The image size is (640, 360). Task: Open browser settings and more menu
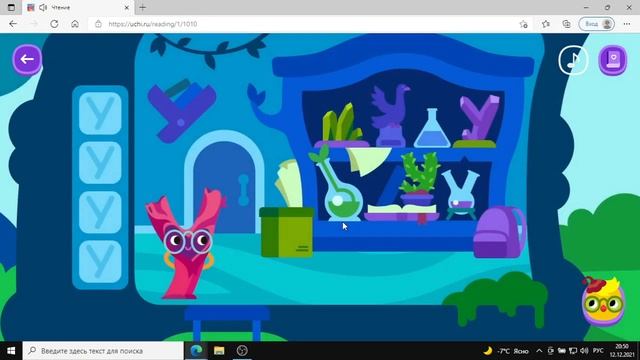pos(627,24)
